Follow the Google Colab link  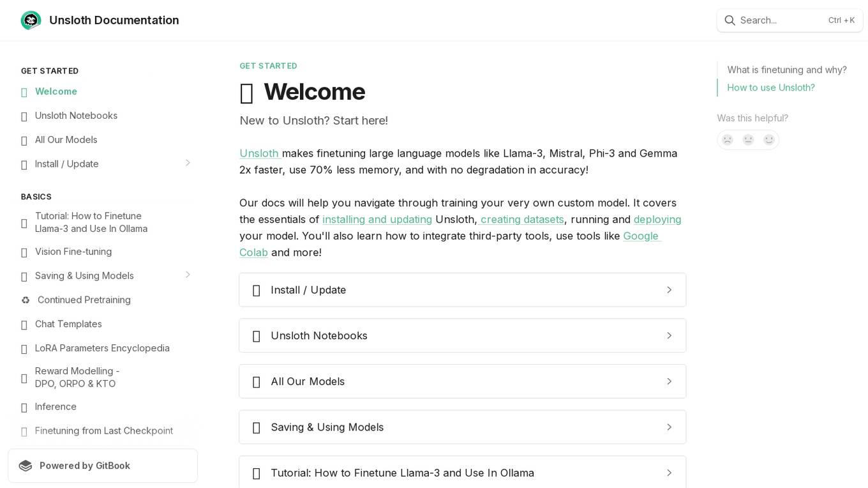641,236
